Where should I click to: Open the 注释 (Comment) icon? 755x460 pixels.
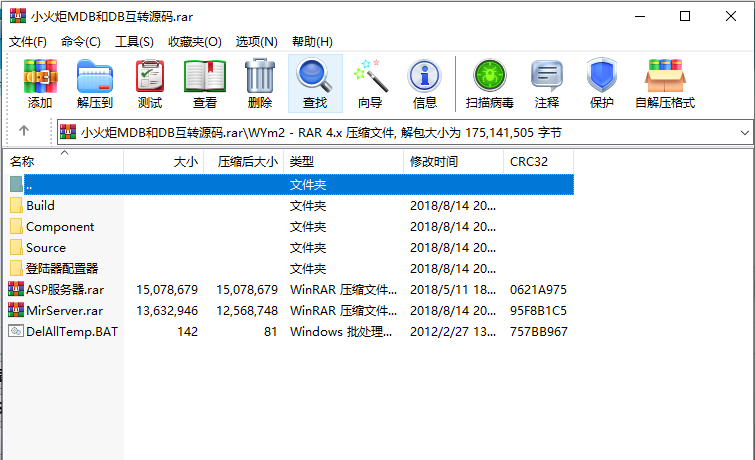pos(547,76)
